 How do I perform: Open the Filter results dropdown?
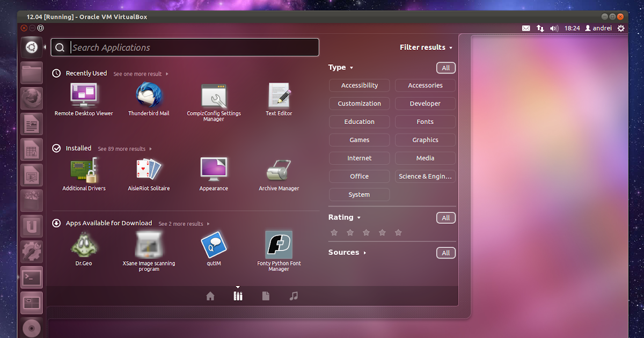coord(426,47)
